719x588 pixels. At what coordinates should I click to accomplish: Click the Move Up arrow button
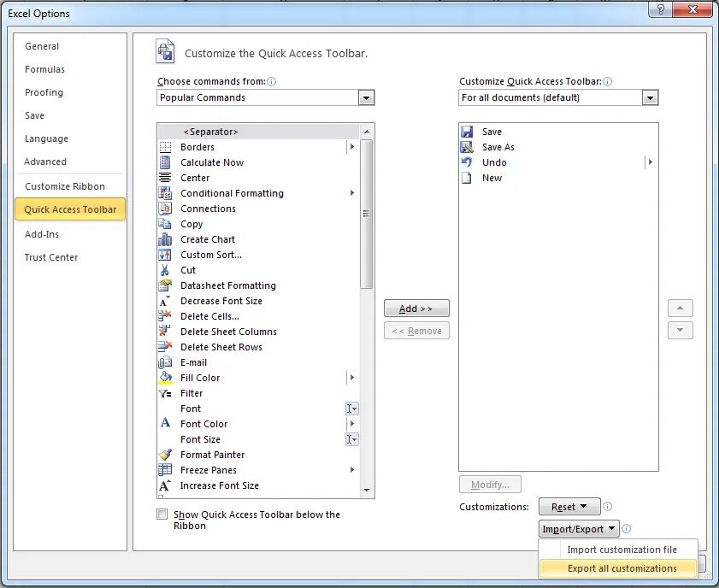[680, 308]
